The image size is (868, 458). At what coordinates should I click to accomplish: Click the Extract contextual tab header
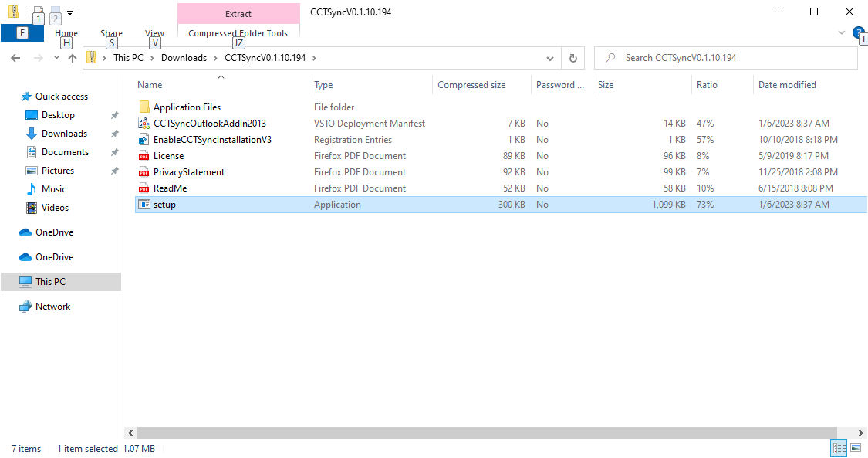point(238,14)
